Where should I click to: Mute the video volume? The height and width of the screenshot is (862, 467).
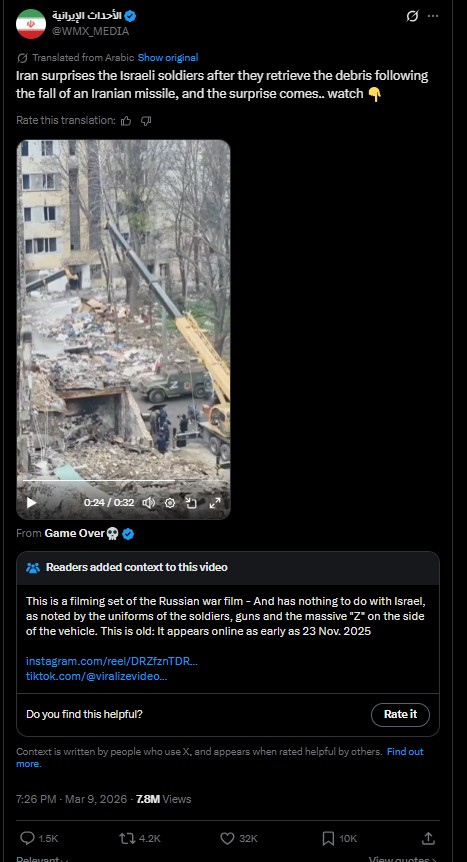pos(148,502)
